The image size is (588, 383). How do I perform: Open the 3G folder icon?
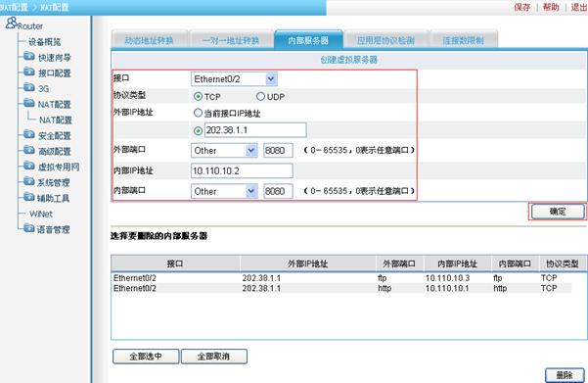click(x=29, y=88)
